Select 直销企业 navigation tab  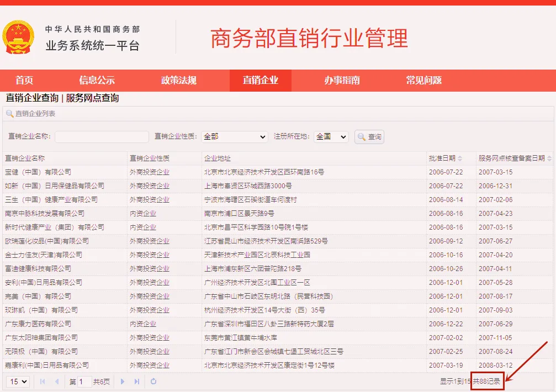pos(261,81)
